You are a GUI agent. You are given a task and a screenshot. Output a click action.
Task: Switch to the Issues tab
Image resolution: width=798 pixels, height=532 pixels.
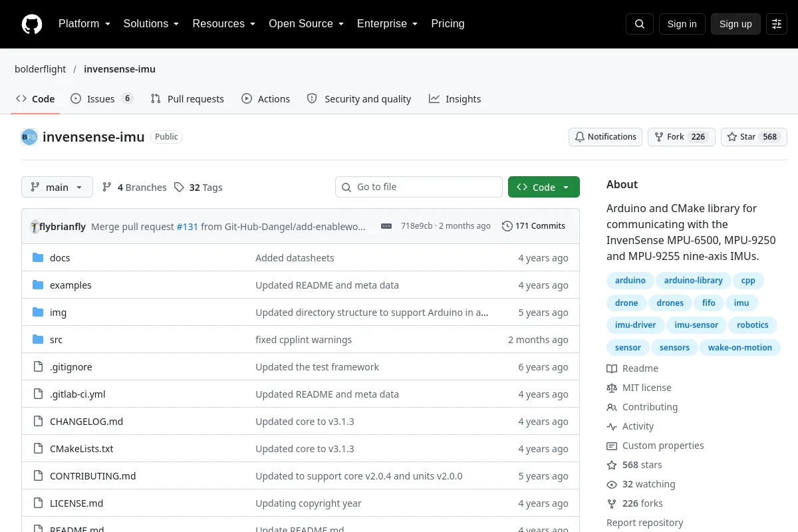click(x=102, y=99)
